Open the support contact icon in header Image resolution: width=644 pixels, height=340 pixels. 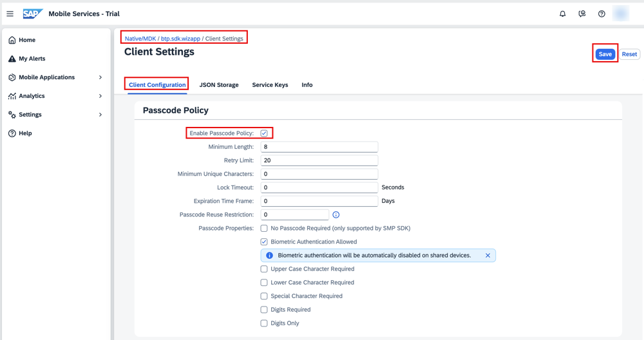pos(582,14)
